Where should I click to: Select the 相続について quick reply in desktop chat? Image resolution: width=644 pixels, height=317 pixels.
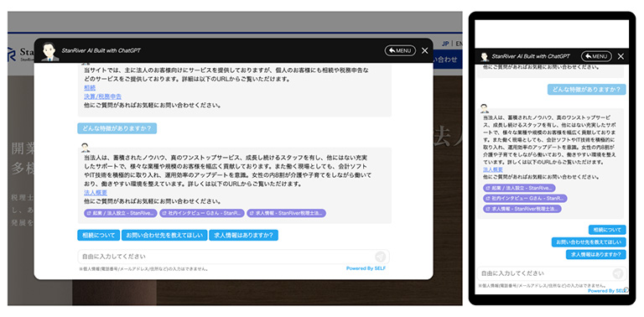99,236
